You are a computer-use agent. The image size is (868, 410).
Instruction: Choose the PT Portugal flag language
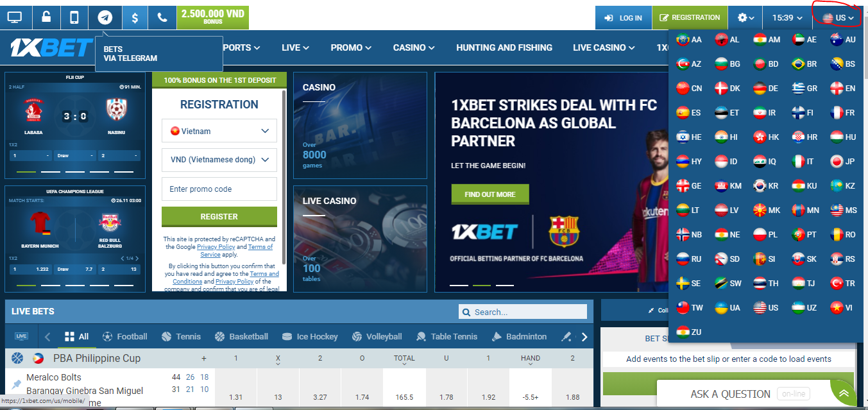click(804, 234)
